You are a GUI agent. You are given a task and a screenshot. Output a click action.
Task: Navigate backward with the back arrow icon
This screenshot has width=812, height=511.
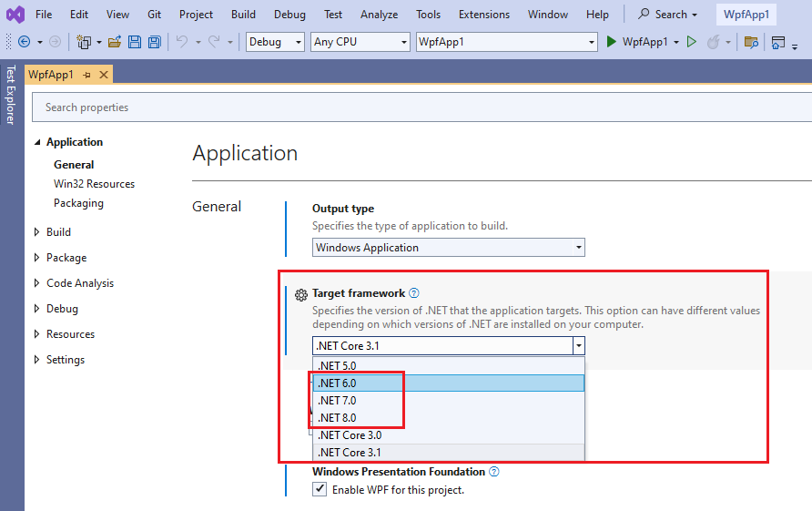[24, 42]
